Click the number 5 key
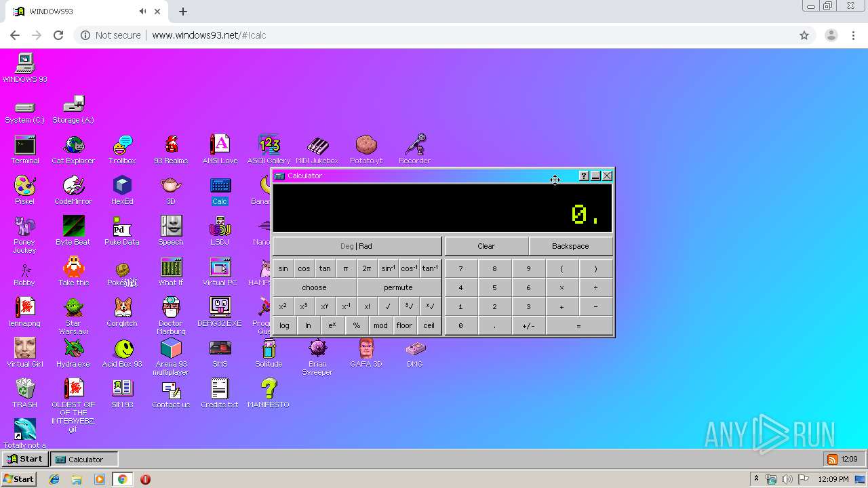Viewport: 868px width, 488px height. (x=494, y=287)
